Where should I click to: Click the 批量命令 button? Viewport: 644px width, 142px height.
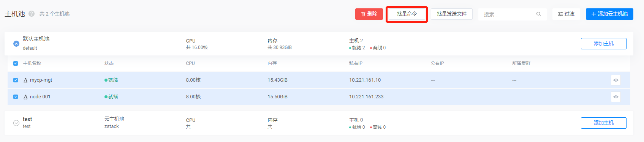[407, 14]
